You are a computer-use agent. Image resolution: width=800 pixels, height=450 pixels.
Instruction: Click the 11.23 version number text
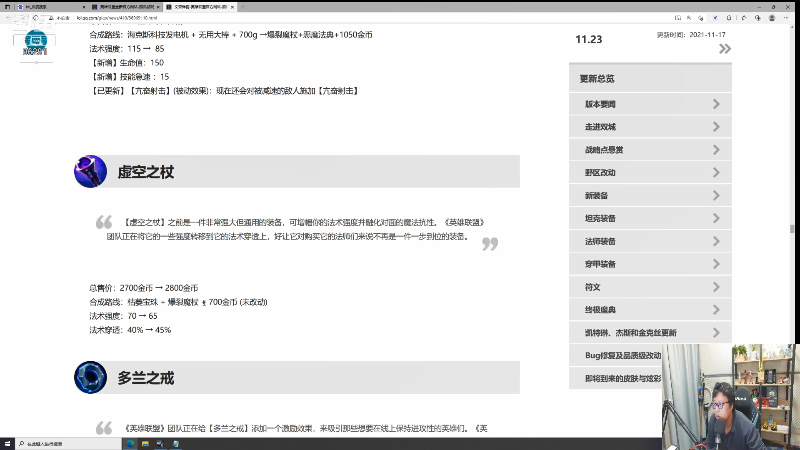[x=589, y=39]
